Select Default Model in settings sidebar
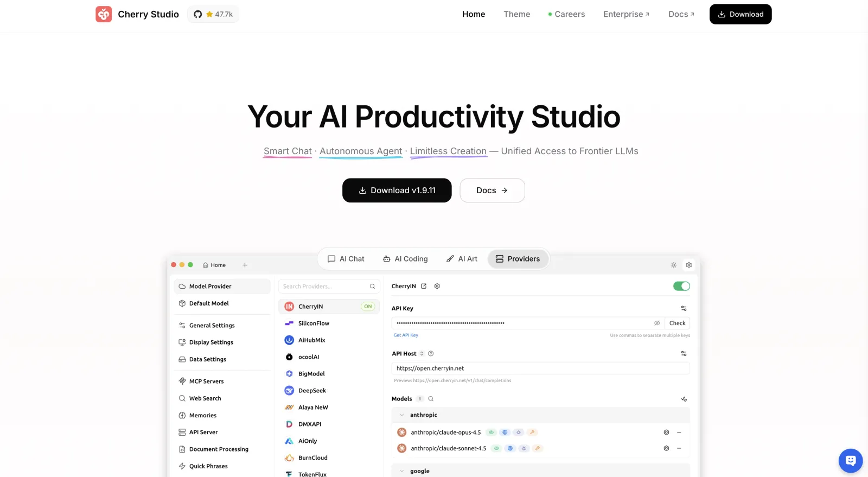Image resolution: width=868 pixels, height=477 pixels. pyautogui.click(x=222, y=303)
